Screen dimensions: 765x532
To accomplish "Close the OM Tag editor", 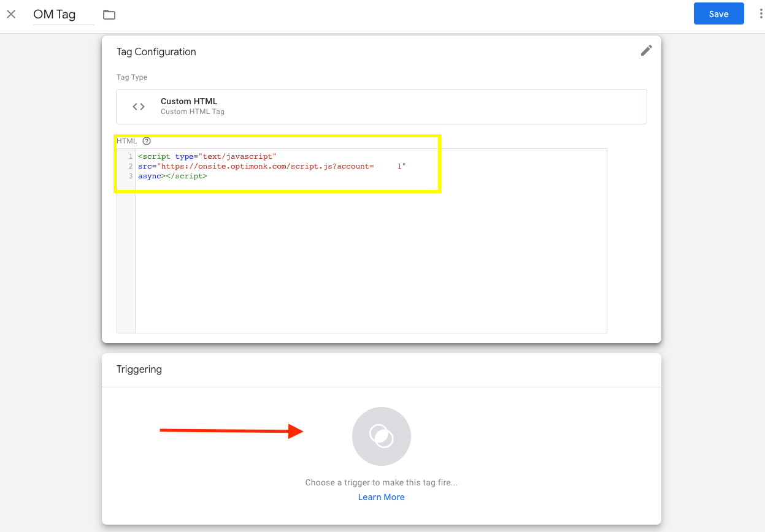I will click(x=11, y=14).
